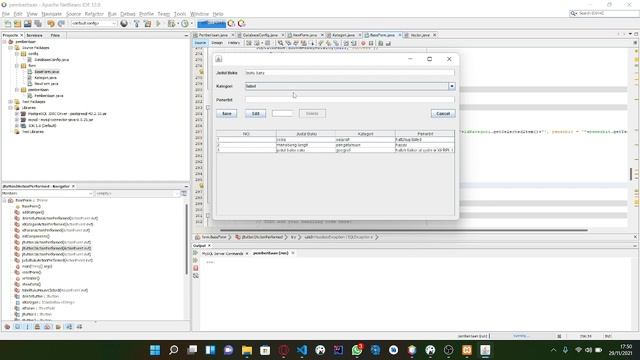Open the DatabaseConfig.java editor tab
The image size is (640, 360).
point(260,35)
